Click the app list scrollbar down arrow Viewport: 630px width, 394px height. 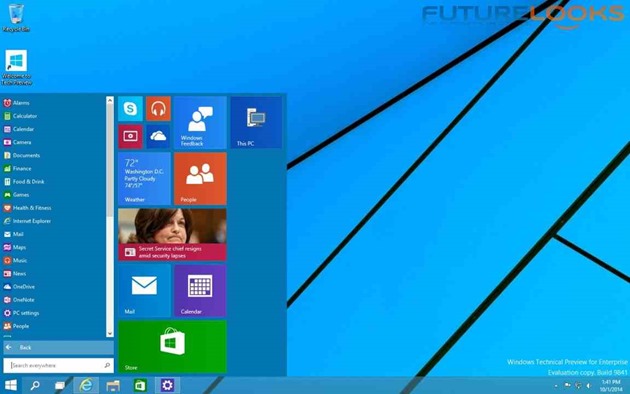pos(110,333)
